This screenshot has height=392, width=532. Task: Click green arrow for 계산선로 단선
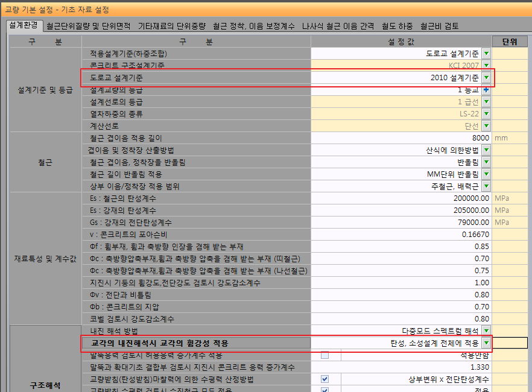486,126
